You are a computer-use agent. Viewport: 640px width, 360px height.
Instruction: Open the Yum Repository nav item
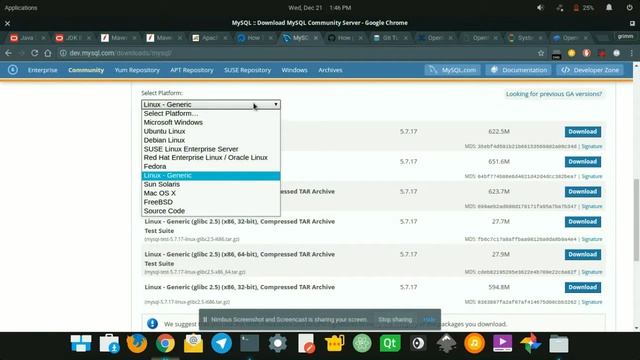137,70
